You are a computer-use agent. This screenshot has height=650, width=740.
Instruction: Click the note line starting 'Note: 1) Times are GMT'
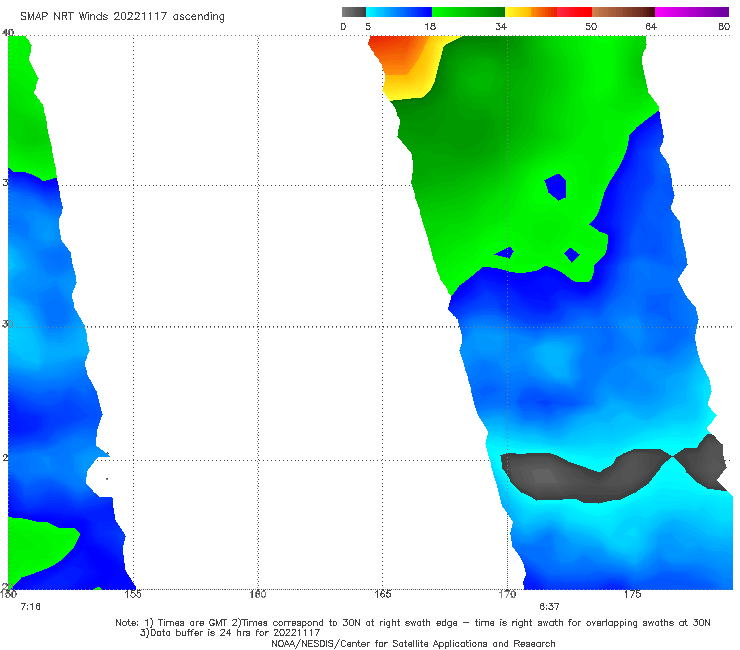[413, 623]
